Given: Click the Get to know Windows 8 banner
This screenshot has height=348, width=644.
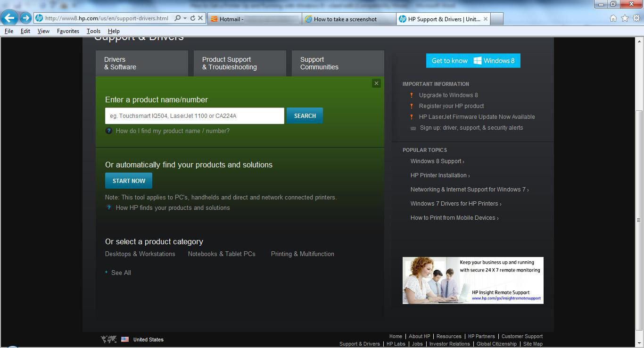Looking at the screenshot, I should pos(473,61).
